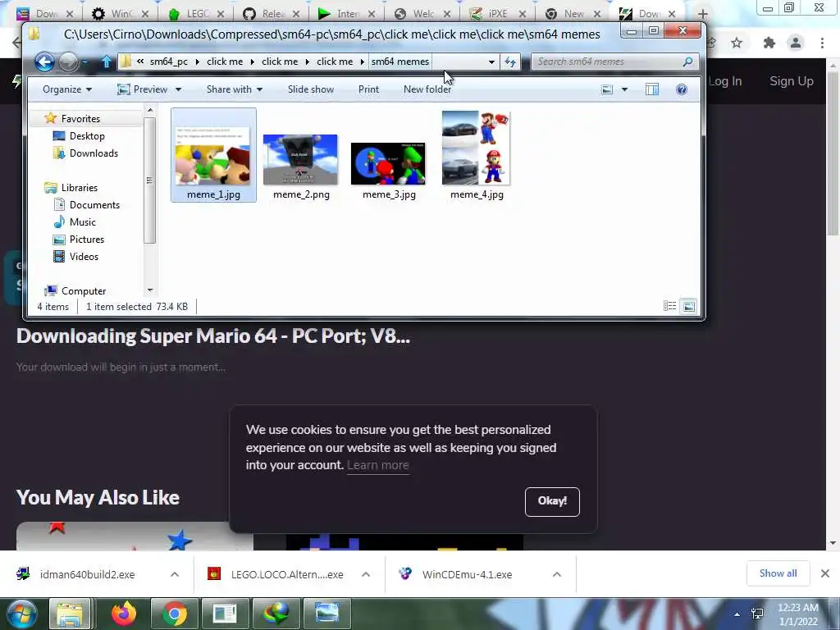840x630 pixels.
Task: Click the Preview button in toolbar
Action: pos(143,89)
